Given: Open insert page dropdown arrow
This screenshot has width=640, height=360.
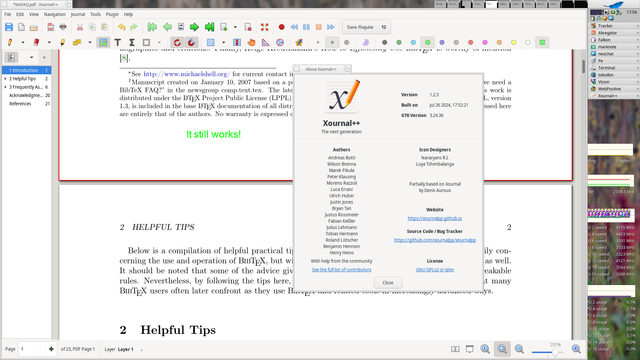Looking at the screenshot, I should coord(235,27).
